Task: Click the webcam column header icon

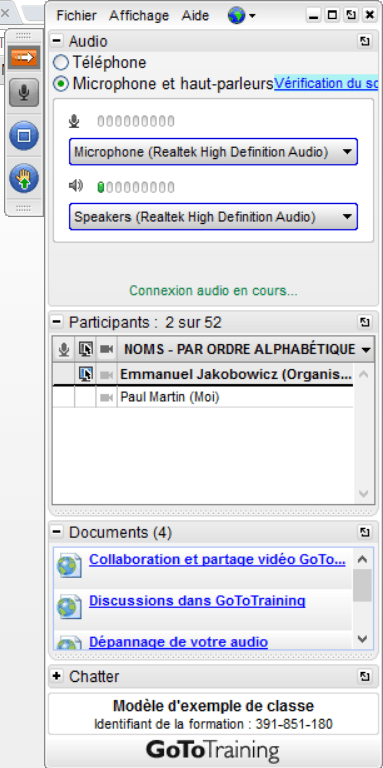Action: coord(106,349)
